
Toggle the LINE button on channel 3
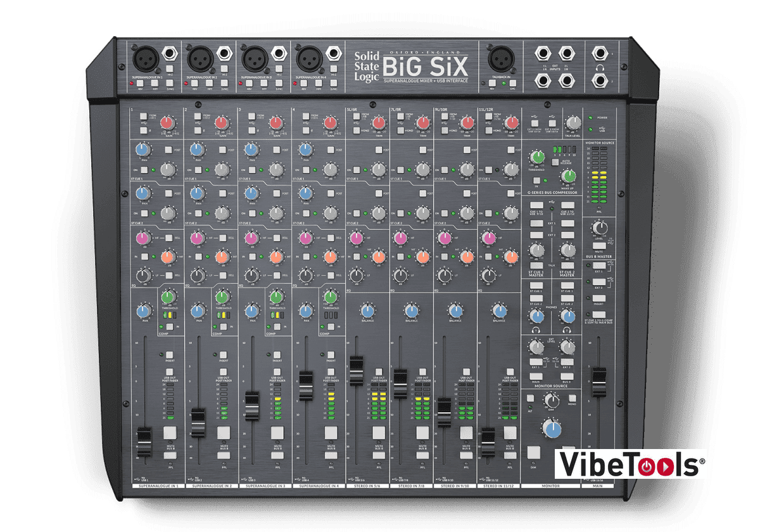tap(279, 83)
